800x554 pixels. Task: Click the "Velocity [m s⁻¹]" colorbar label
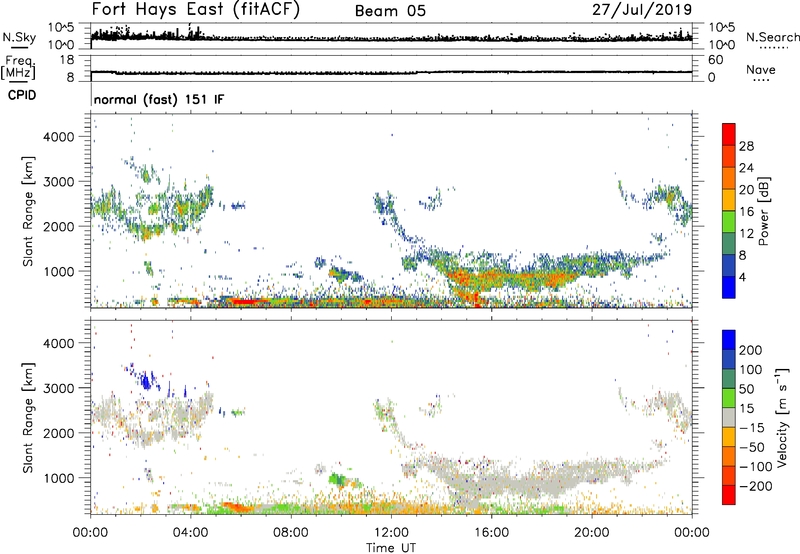click(x=782, y=417)
